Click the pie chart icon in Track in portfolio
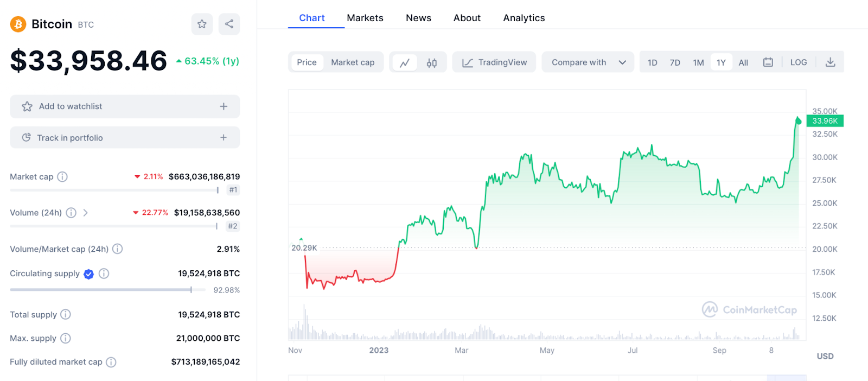The height and width of the screenshot is (381, 868). pyautogui.click(x=26, y=137)
